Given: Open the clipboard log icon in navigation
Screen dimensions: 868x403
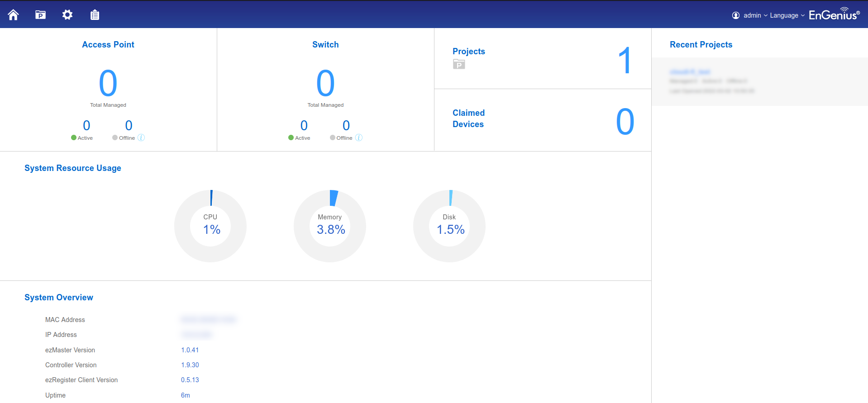Looking at the screenshot, I should pos(95,15).
